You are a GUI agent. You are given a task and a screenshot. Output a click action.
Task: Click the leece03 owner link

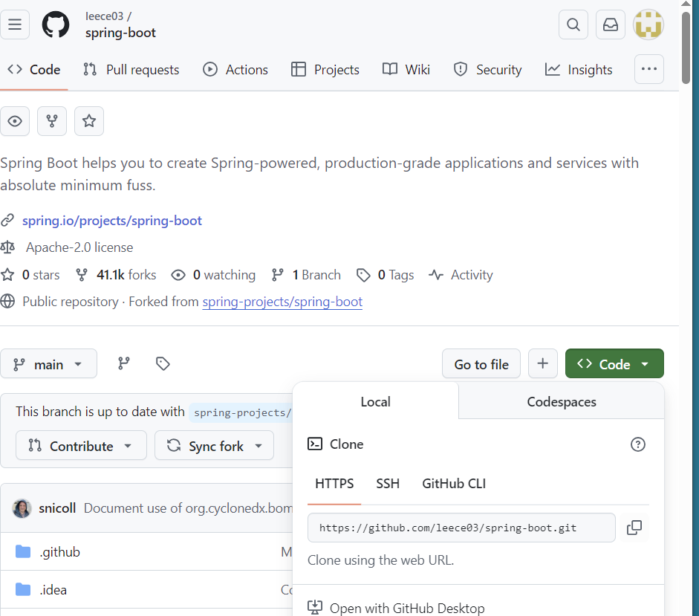click(104, 16)
